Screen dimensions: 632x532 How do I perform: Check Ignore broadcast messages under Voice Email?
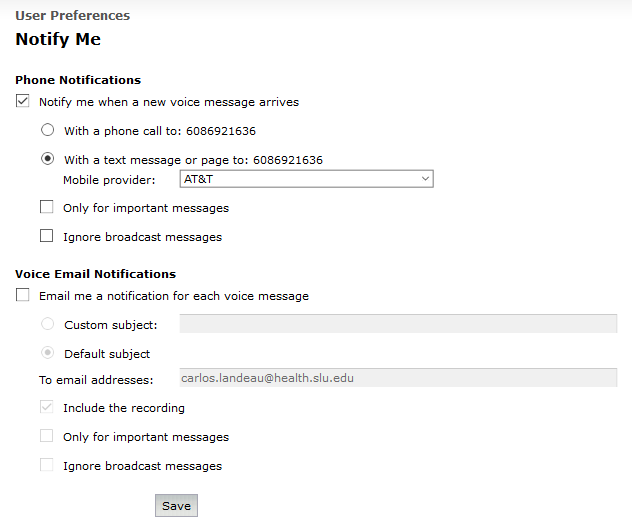coord(46,465)
